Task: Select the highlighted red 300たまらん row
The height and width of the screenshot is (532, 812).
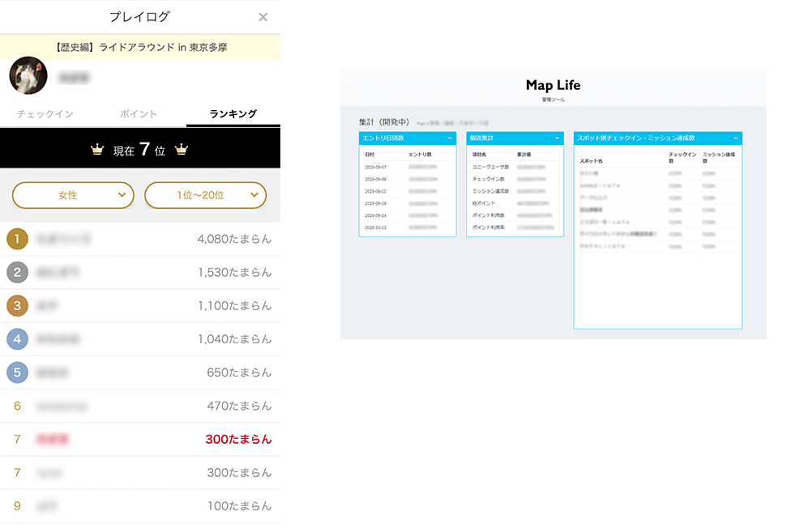Action: (x=140, y=440)
